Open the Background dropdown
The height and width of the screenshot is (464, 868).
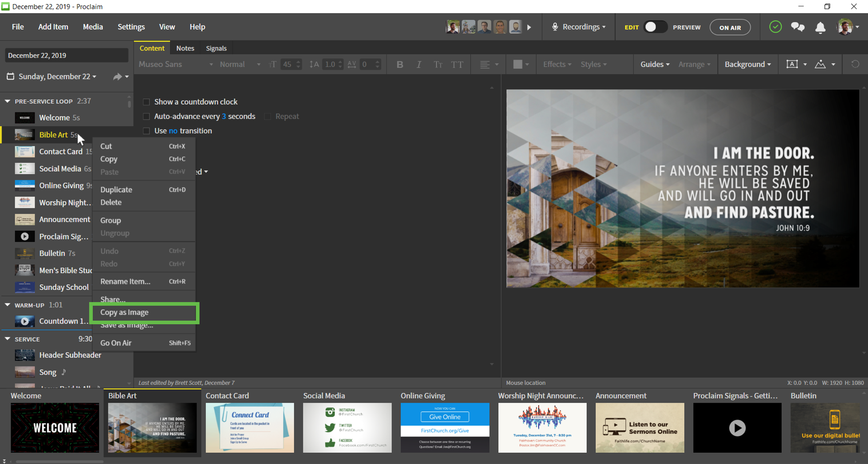coord(748,64)
